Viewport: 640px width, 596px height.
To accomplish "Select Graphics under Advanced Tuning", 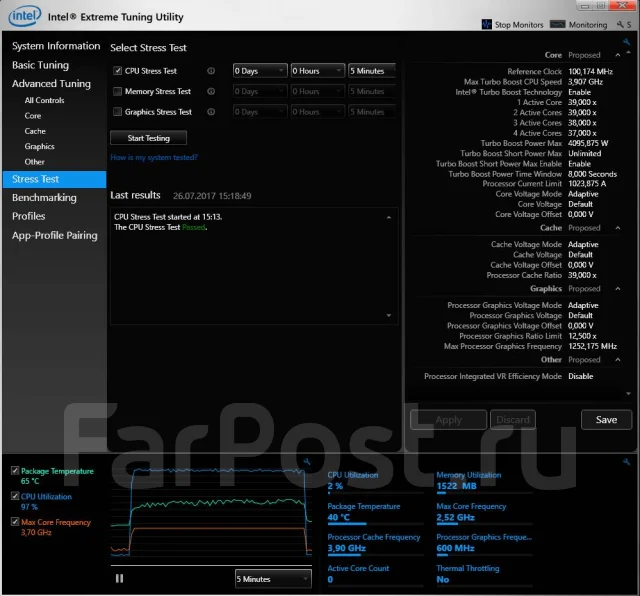I will (40, 146).
